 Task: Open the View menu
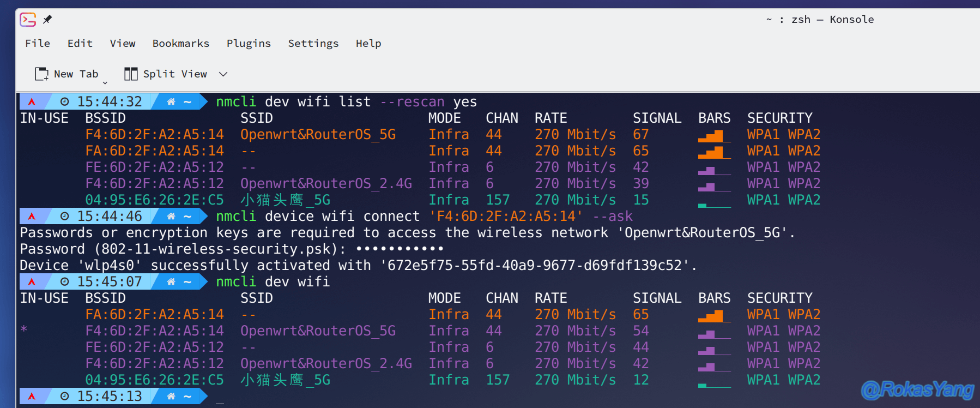pos(123,43)
